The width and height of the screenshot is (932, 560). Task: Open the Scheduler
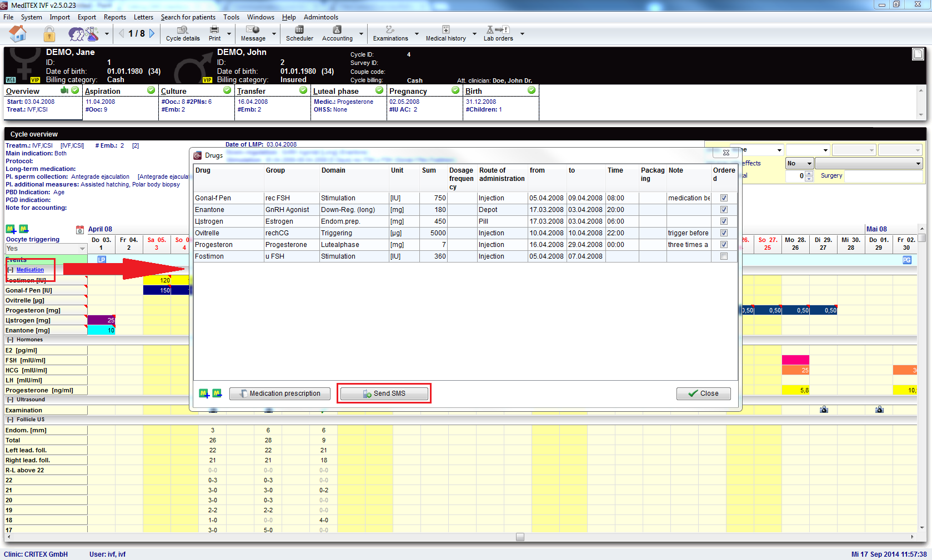pyautogui.click(x=299, y=34)
